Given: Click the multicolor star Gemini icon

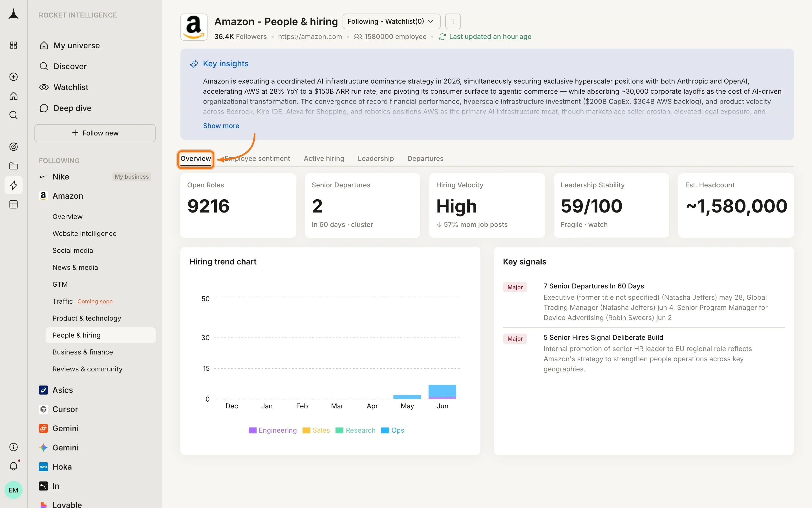Looking at the screenshot, I should pos(43,448).
